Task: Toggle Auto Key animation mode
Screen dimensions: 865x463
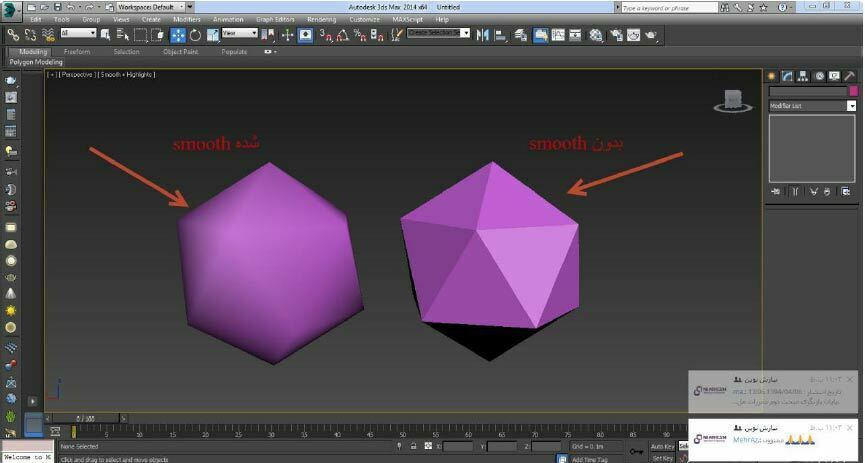Action: (x=662, y=446)
